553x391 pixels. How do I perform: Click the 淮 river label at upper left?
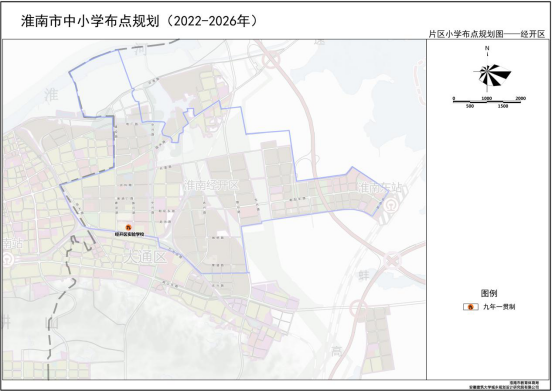pos(51,95)
